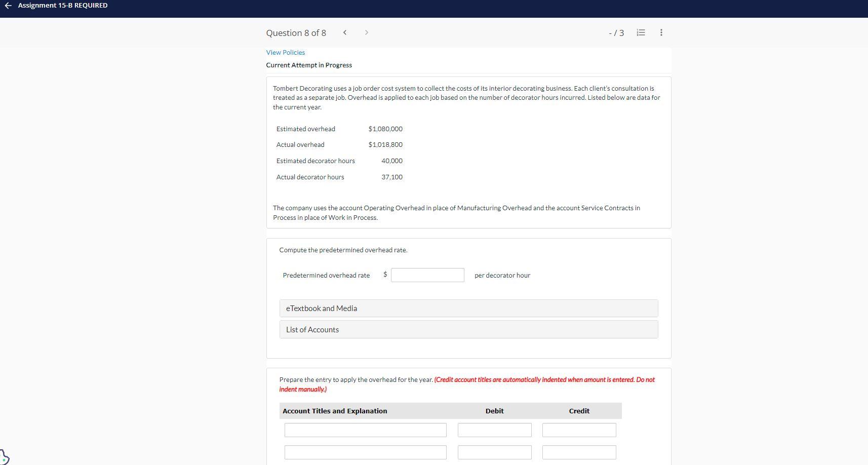
Task: Click the first Credit amount field
Action: [x=579, y=430]
